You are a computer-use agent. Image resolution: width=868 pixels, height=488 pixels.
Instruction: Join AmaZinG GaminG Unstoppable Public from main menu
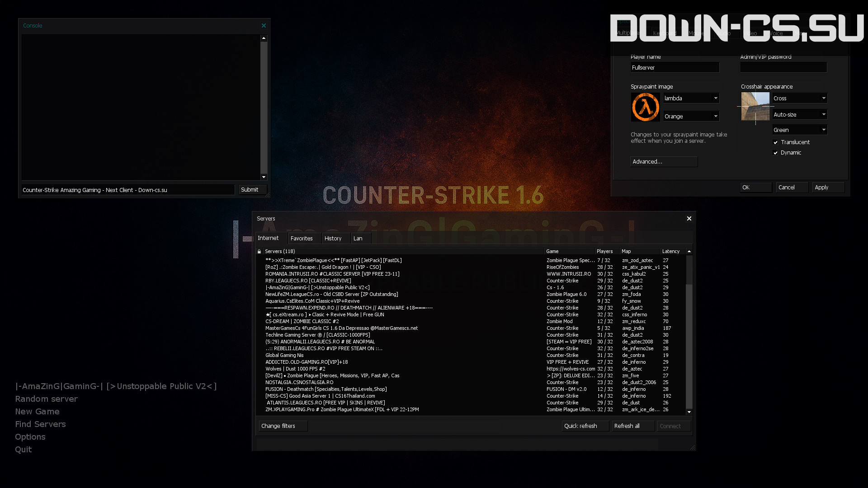coord(116,386)
